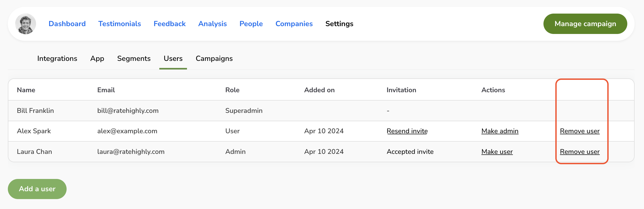Open the App settings tab
Viewport: 644px width, 209px height.
tap(97, 59)
